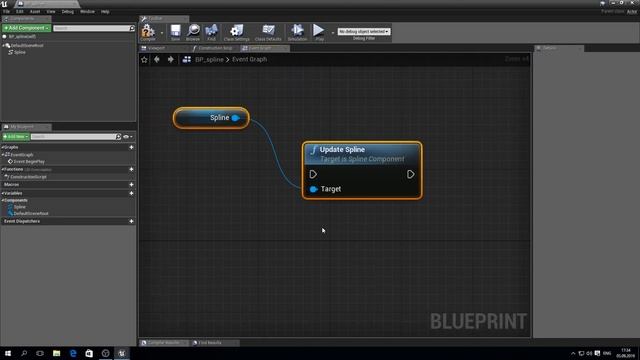This screenshot has width=640, height=360.
Task: Open the File menu
Action: tap(7, 11)
